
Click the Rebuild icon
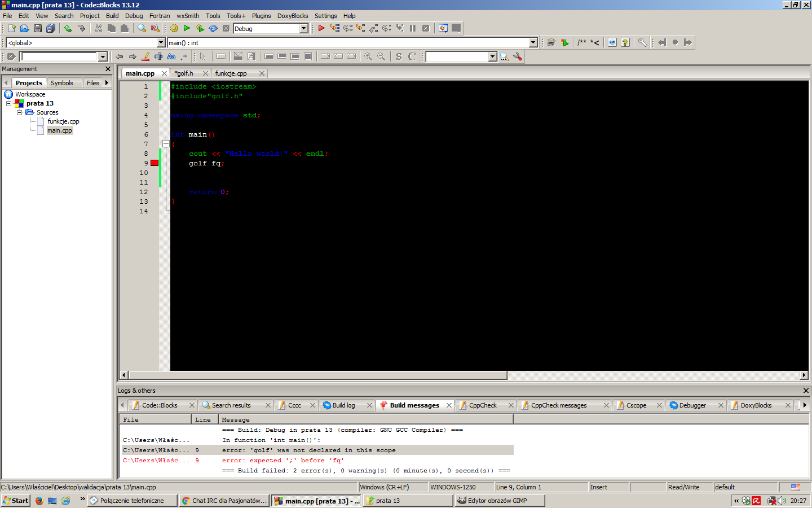click(x=213, y=28)
